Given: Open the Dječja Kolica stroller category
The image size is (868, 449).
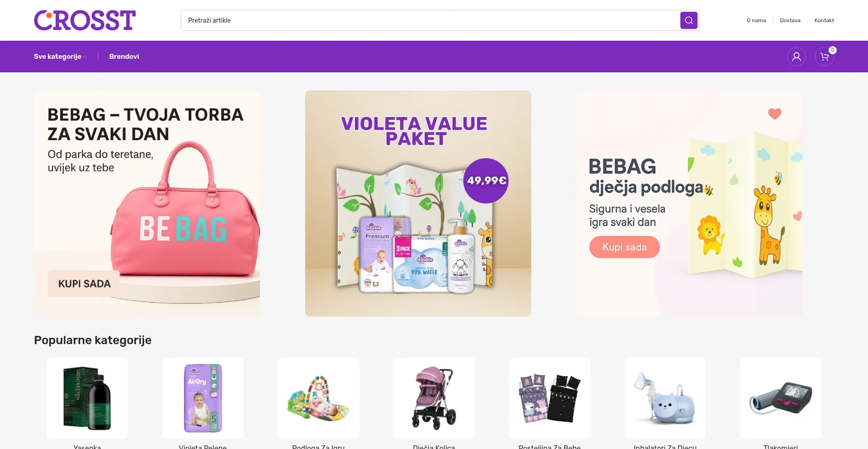Looking at the screenshot, I should (x=434, y=398).
